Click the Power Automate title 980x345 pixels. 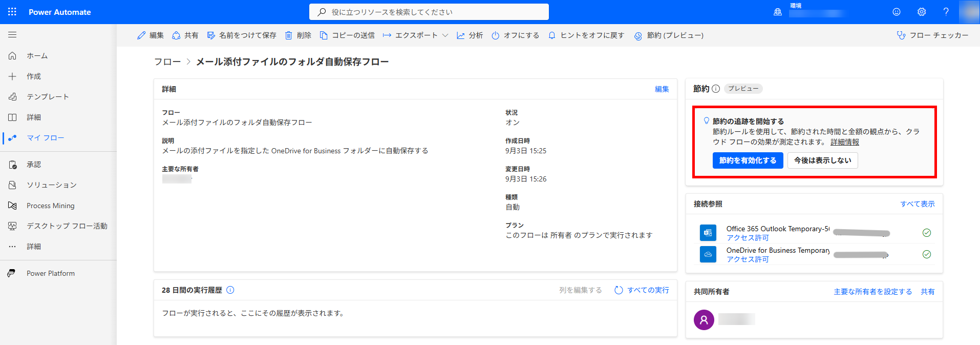coord(60,12)
